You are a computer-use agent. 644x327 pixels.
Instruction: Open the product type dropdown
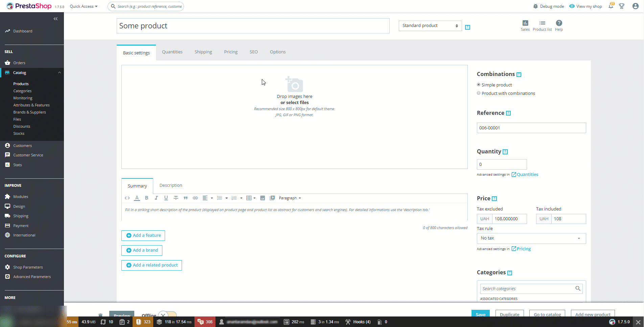(x=430, y=26)
